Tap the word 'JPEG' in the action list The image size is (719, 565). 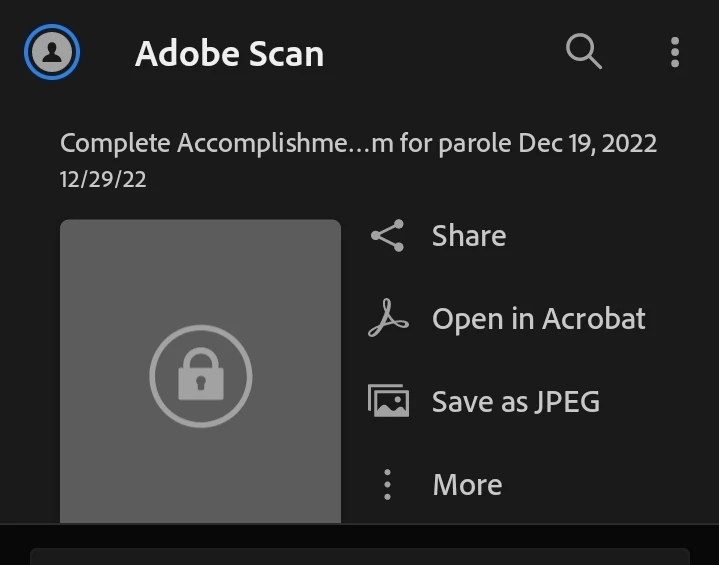(x=565, y=402)
